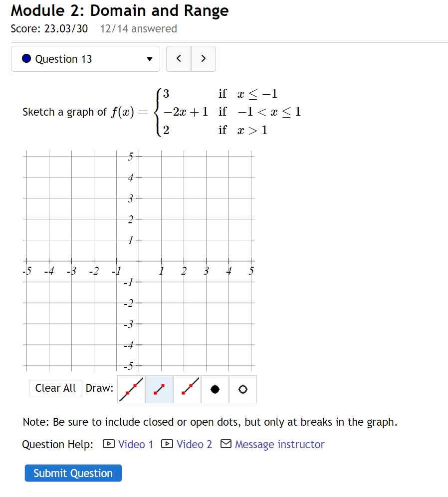Click the Message instructor link
The width and height of the screenshot is (448, 497).
(x=279, y=444)
